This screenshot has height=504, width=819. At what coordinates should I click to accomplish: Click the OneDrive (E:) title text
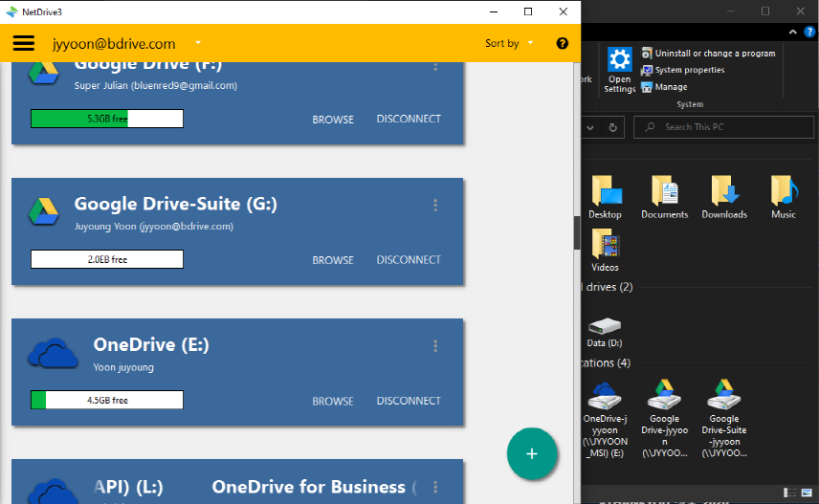click(151, 344)
